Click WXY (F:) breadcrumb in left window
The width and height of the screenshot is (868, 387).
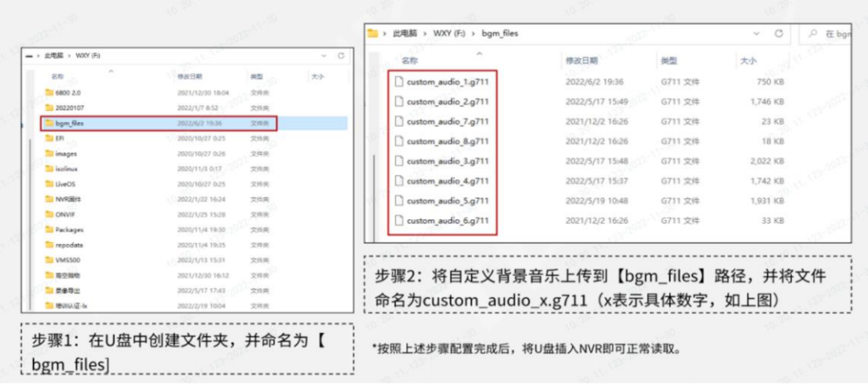(x=88, y=56)
